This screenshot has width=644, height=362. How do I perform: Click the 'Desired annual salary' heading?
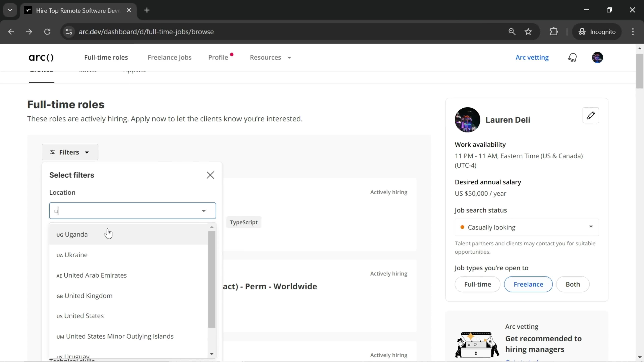[x=488, y=182]
